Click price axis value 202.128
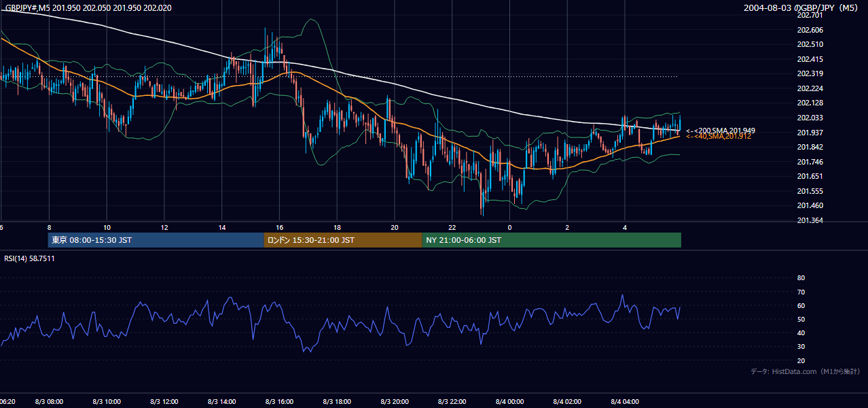Viewport: 868px width, 408px height. coord(810,103)
